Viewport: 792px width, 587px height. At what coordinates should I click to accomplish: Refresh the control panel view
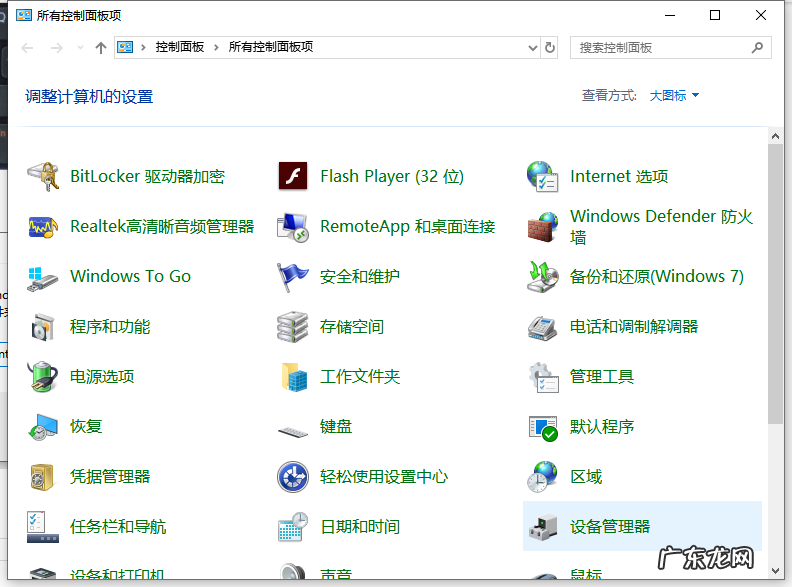click(x=550, y=47)
